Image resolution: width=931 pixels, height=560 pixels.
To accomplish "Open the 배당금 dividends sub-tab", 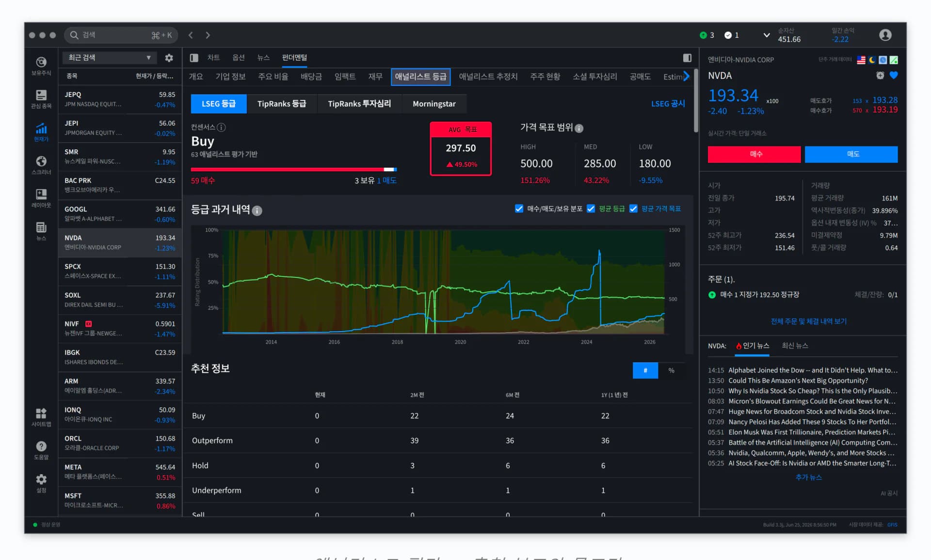I will point(311,77).
